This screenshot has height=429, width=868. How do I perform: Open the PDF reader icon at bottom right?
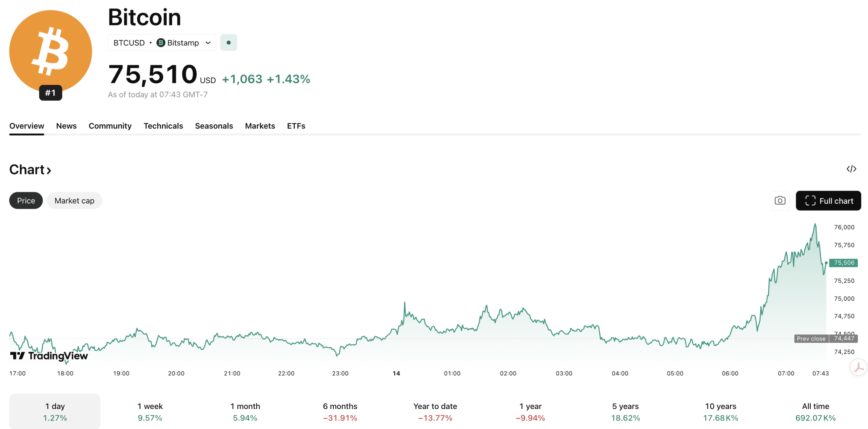click(858, 367)
